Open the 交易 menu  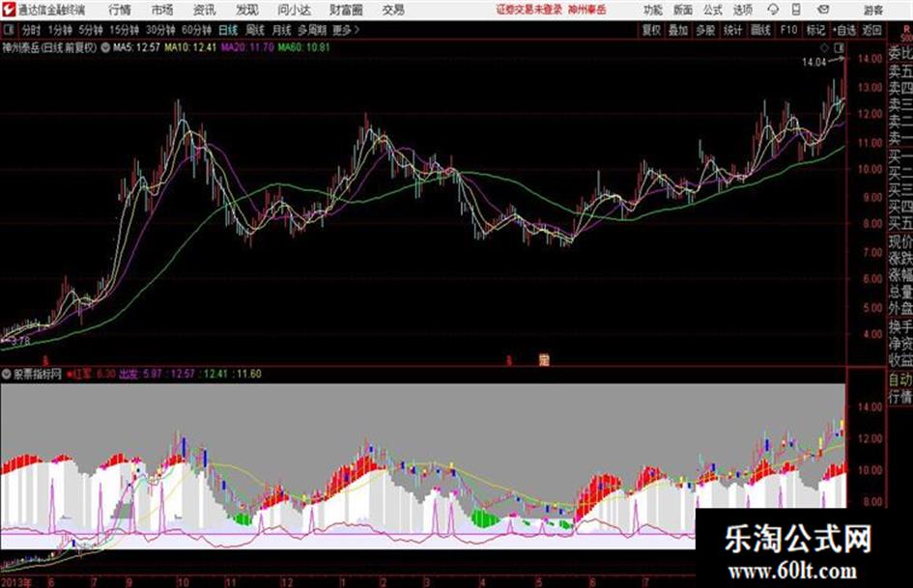pyautogui.click(x=393, y=10)
